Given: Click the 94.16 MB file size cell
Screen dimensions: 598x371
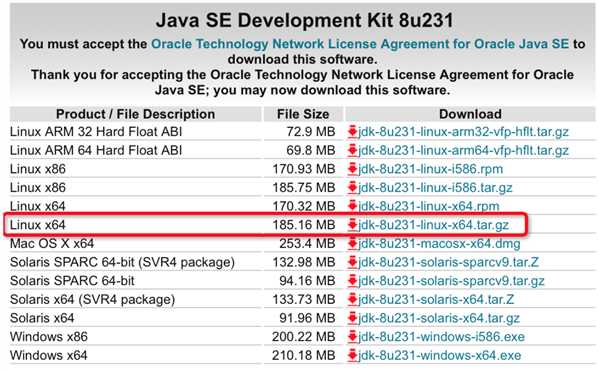Looking at the screenshot, I should tap(307, 281).
